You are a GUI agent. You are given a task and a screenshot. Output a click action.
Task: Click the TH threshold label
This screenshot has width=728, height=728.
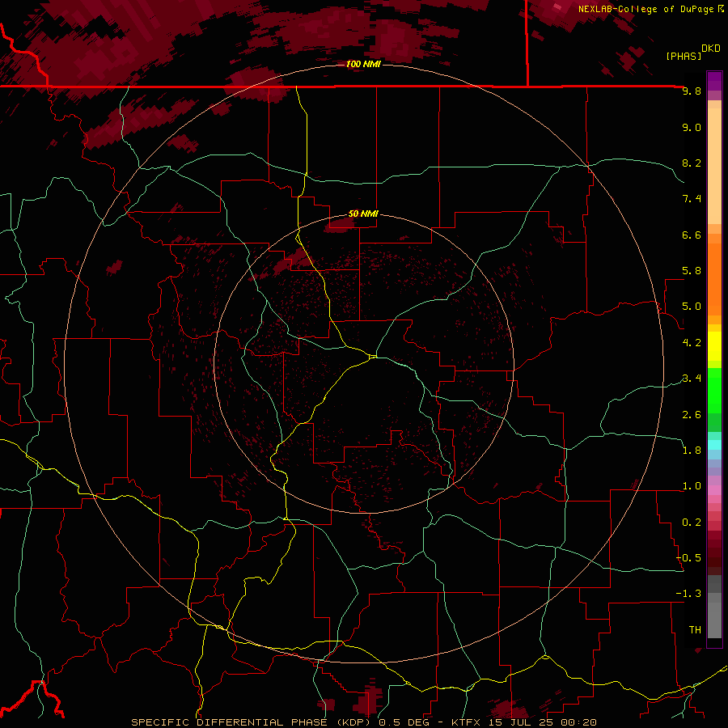(x=695, y=630)
